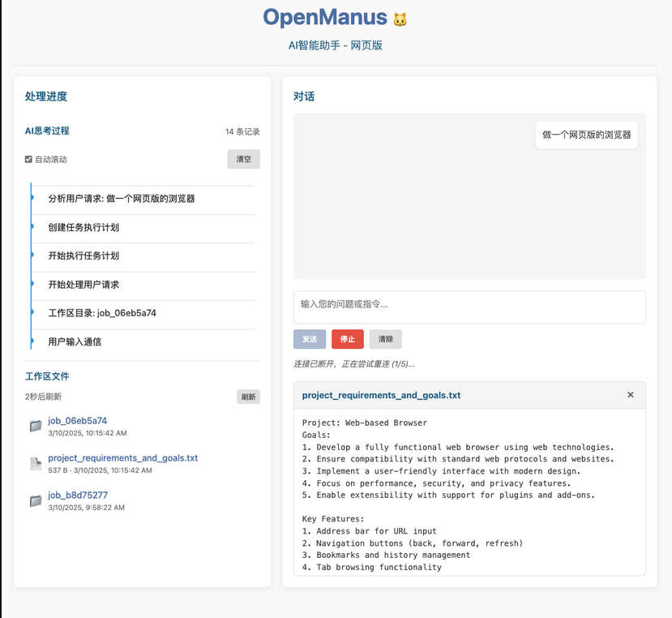Click the timestamp under job_06eb5a74
Image resolution: width=672 pixels, height=618 pixels.
tap(88, 433)
